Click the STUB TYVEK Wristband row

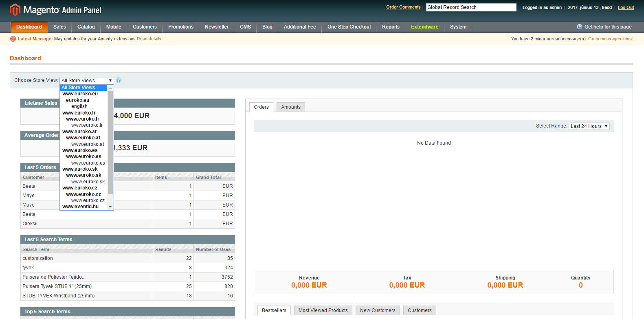127,296
